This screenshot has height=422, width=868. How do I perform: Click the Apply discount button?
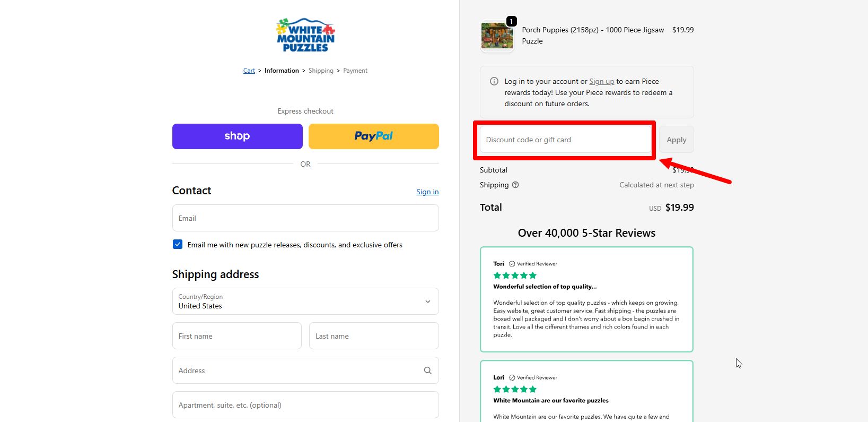tap(676, 139)
